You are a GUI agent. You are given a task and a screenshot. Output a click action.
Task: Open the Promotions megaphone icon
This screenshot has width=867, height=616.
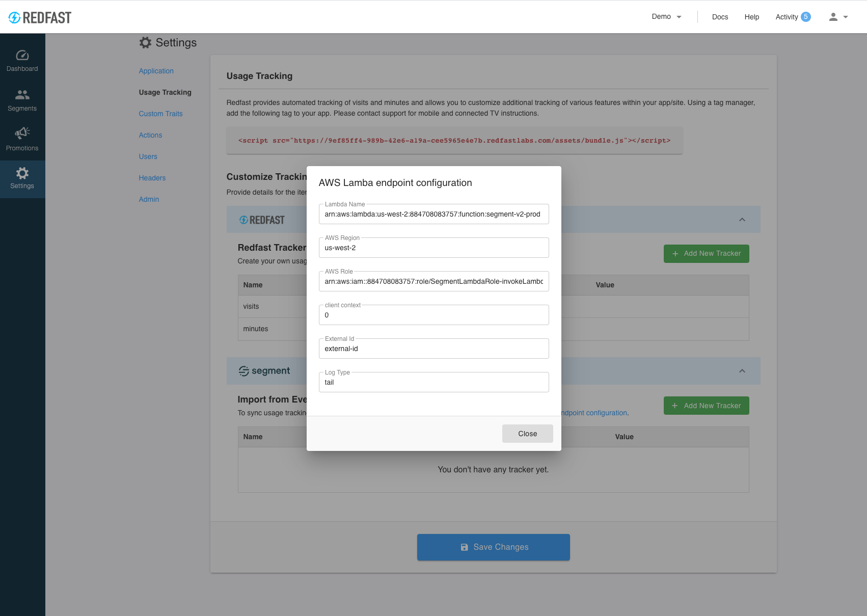pos(22,133)
